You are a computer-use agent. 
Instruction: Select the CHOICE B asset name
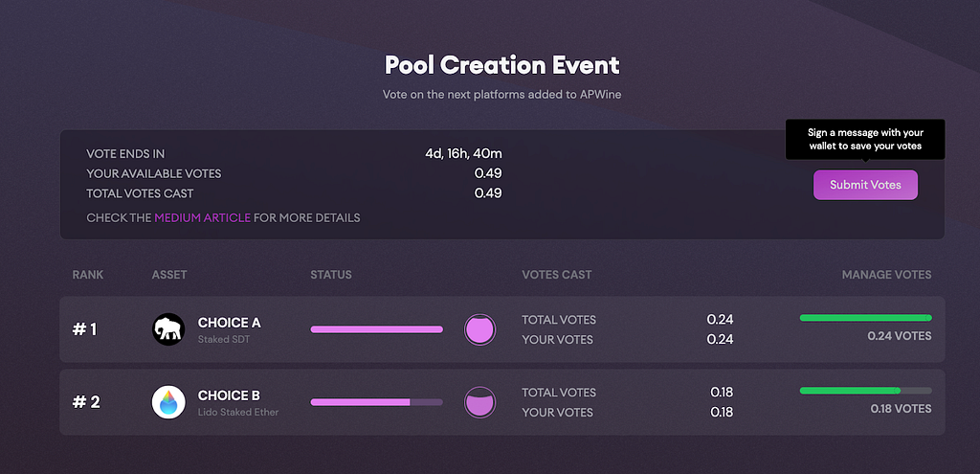coord(229,395)
